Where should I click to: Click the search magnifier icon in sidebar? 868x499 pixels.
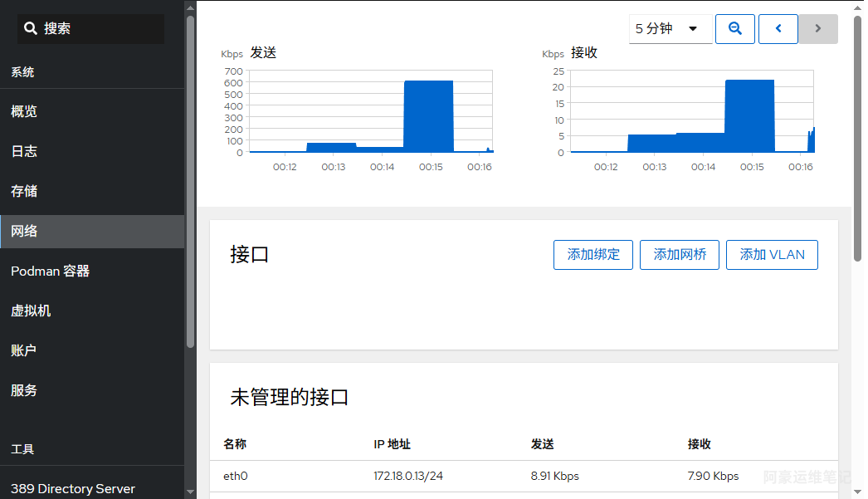[x=31, y=28]
